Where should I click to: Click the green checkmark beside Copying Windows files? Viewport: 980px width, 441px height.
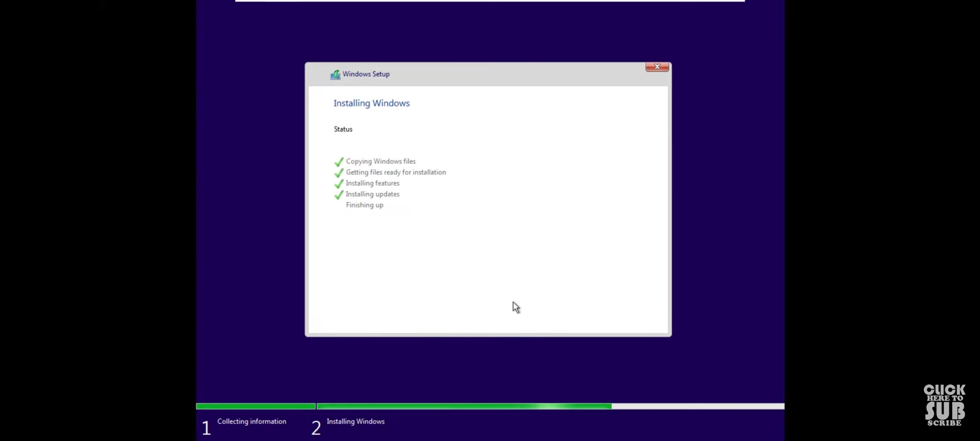pyautogui.click(x=339, y=162)
